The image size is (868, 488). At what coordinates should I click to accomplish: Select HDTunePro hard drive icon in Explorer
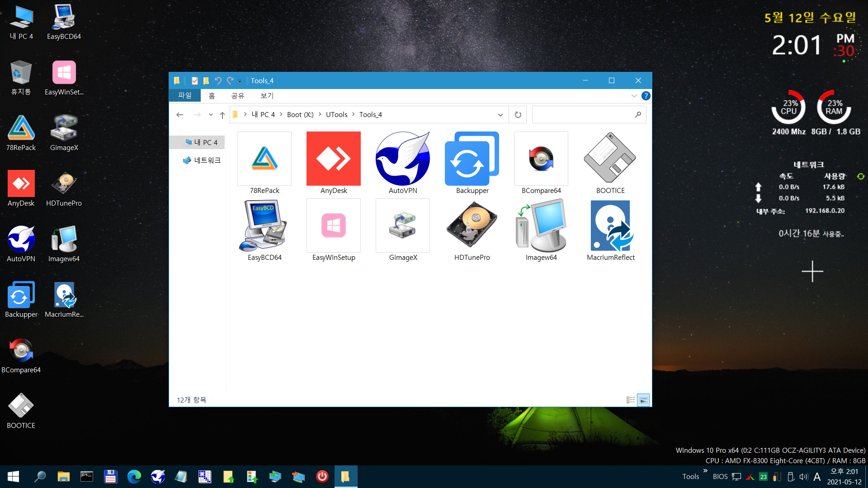click(x=472, y=225)
